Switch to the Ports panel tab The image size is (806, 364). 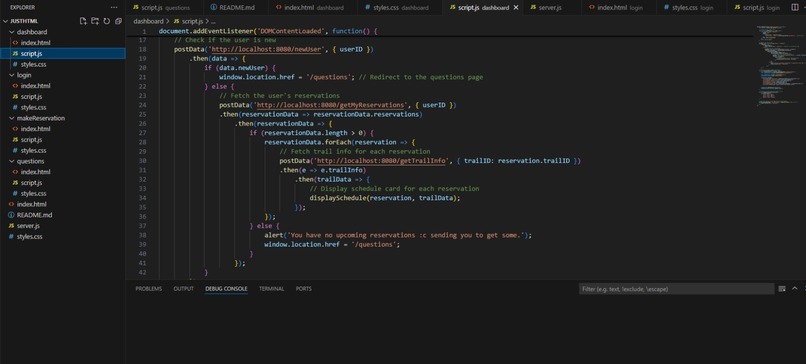304,289
